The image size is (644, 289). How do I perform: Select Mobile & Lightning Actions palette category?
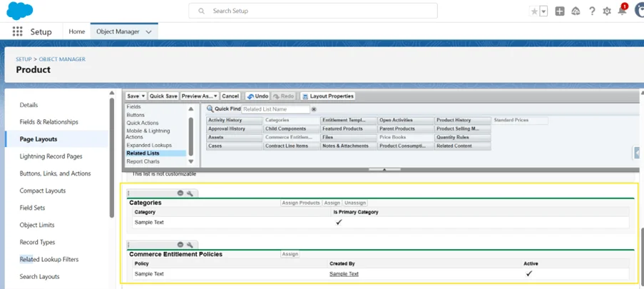coord(148,133)
